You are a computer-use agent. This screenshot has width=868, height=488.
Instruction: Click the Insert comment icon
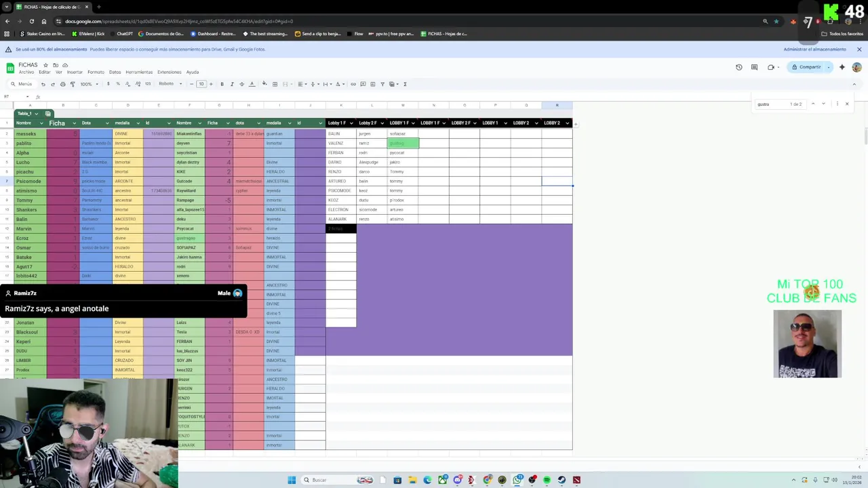point(363,84)
